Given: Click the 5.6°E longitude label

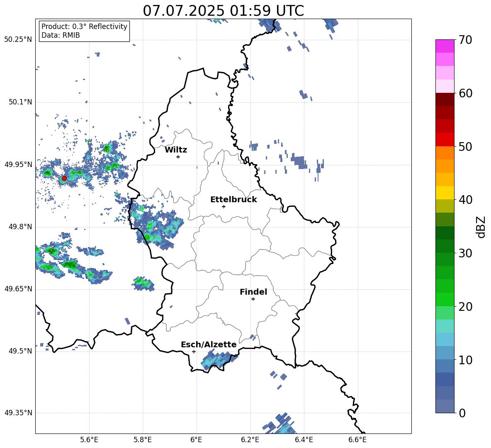Looking at the screenshot, I should [x=89, y=440].
